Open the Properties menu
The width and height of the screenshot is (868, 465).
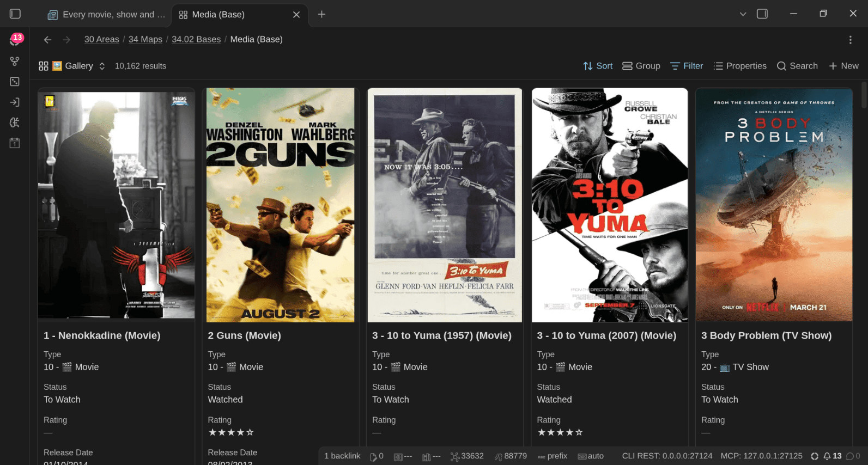tap(740, 66)
